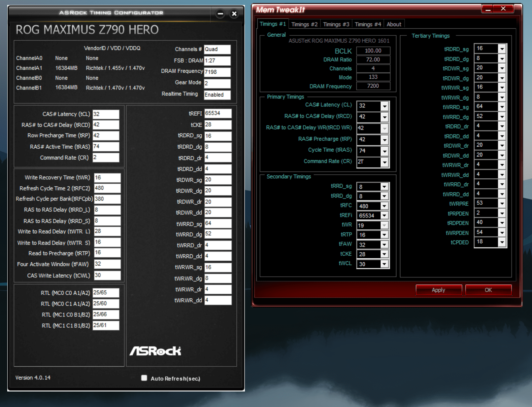This screenshot has height=407, width=532.
Task: Open the tREFi 65534 dropdown
Action: pyautogui.click(x=384, y=216)
